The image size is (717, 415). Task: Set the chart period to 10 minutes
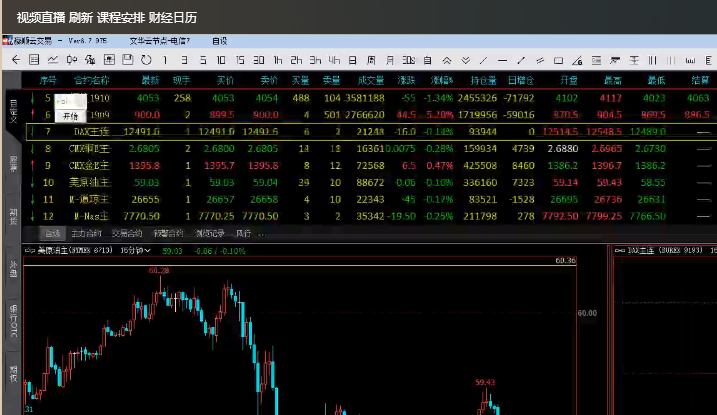coord(221,60)
